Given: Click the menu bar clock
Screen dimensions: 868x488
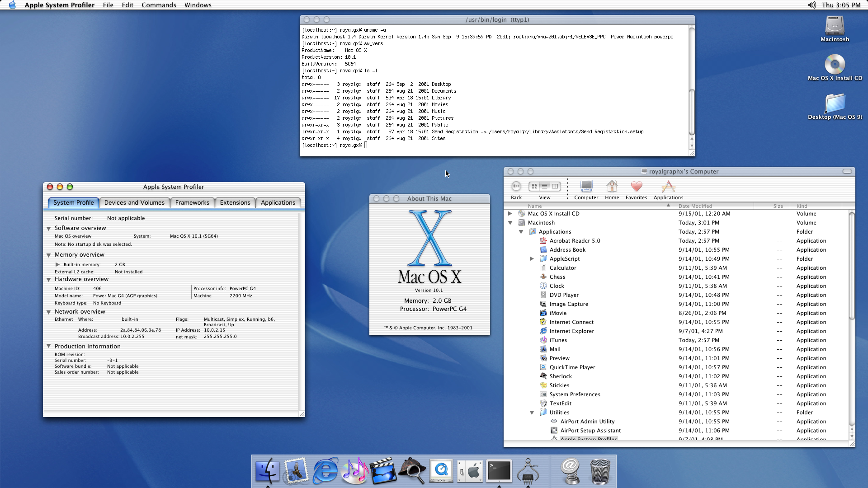Looking at the screenshot, I should (841, 5).
